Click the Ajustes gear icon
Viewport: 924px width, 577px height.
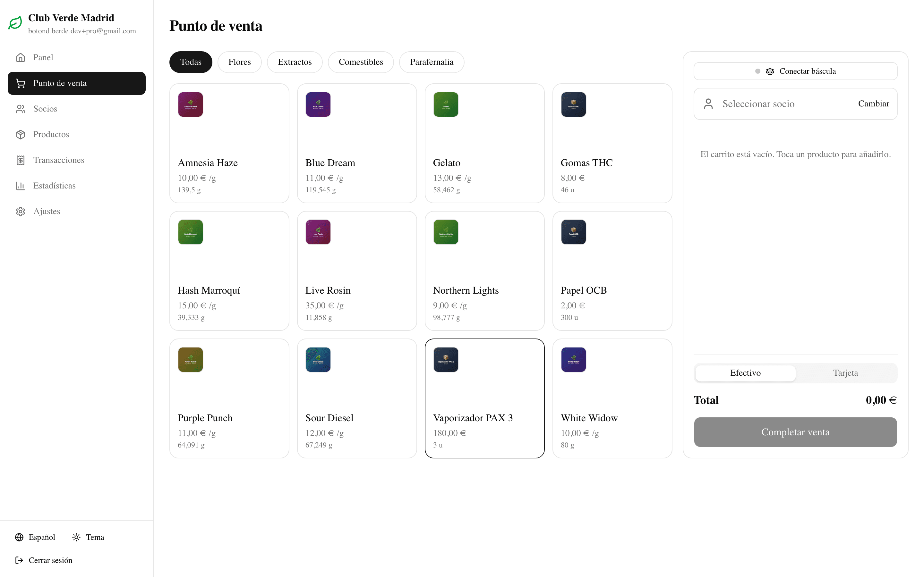pos(20,211)
